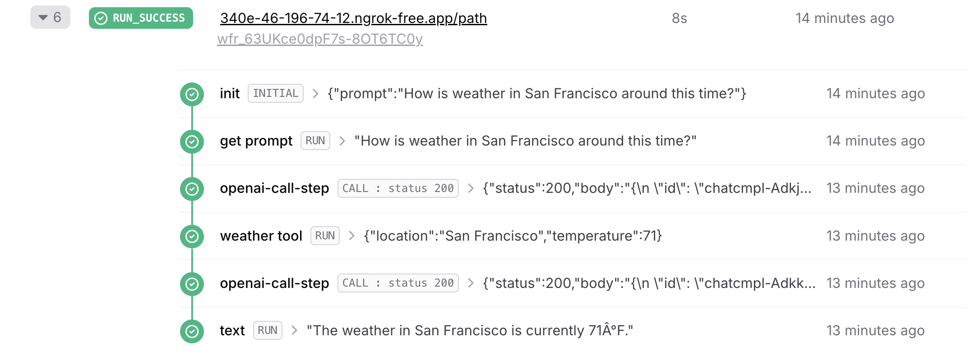Expand first openai-call-step response chevron
980x356 pixels.
click(x=471, y=188)
